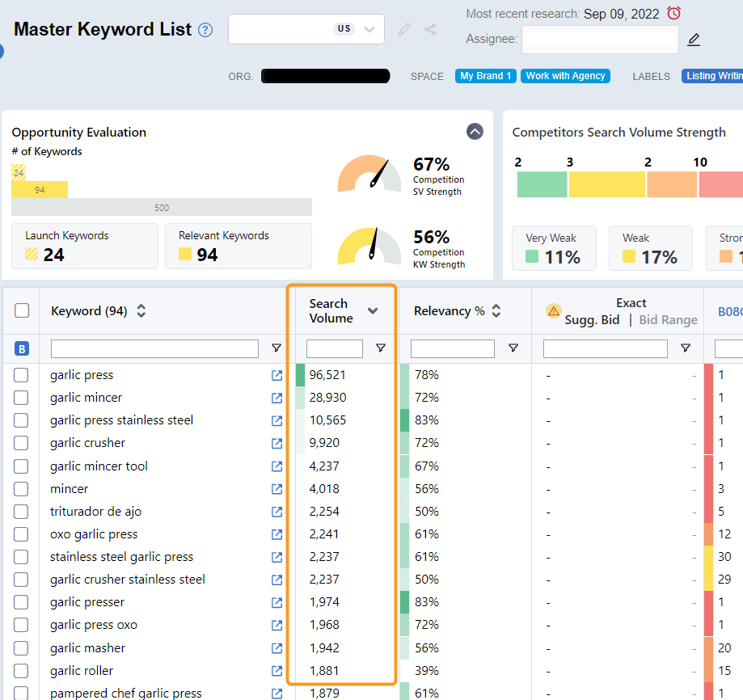Open external link for oxo garlic press
The height and width of the screenshot is (700, 743).
pos(277,534)
